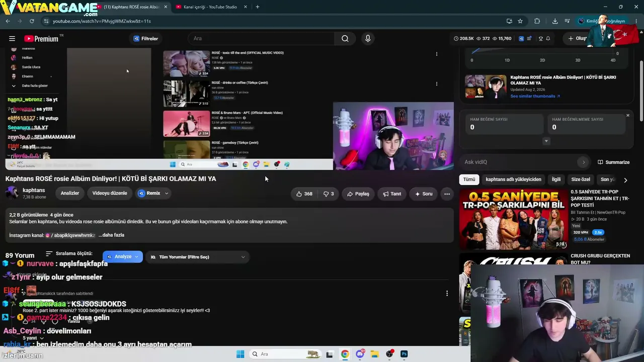Expand the raw like stats panel arrow
This screenshot has width=644, height=362.
[546, 141]
